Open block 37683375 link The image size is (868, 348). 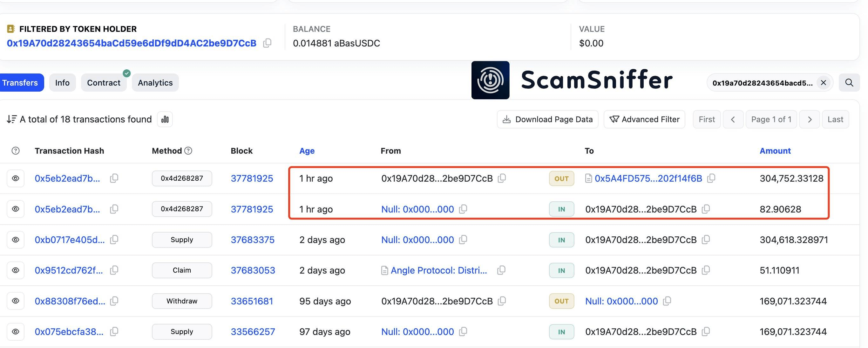[252, 240]
